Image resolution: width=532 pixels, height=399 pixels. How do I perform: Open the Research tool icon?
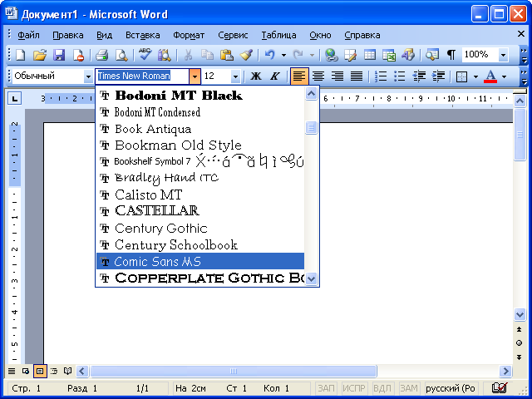pyautogui.click(x=165, y=55)
